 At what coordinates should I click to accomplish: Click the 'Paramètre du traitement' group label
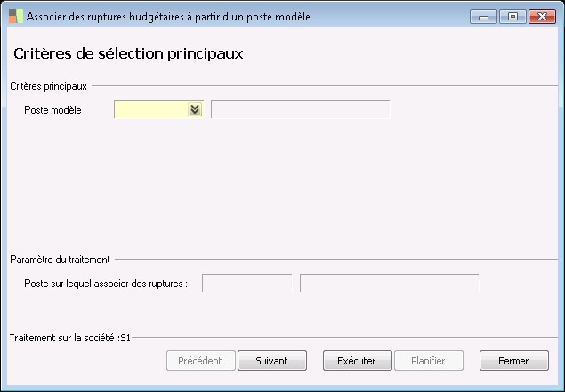click(x=60, y=260)
